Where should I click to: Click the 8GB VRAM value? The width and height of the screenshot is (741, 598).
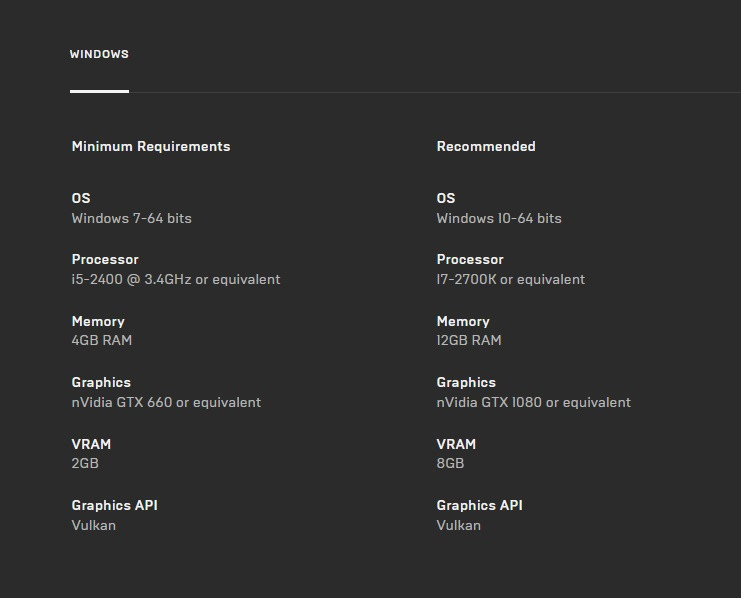[x=450, y=463]
